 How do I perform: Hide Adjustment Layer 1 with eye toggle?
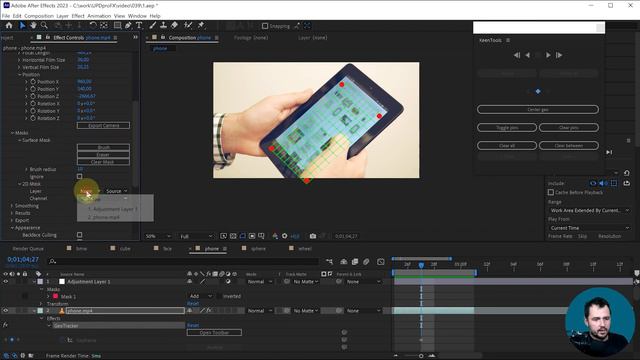[x=6, y=282]
